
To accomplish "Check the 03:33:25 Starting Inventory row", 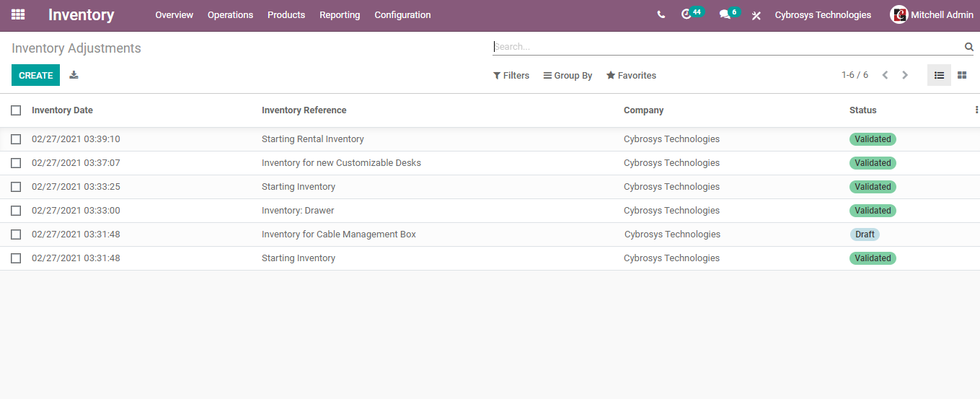I will click(x=16, y=187).
